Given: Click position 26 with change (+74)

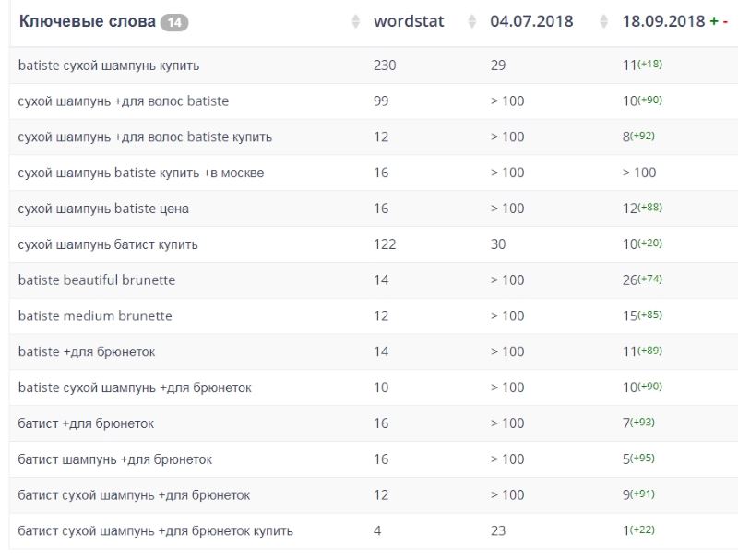Looking at the screenshot, I should click(642, 280).
